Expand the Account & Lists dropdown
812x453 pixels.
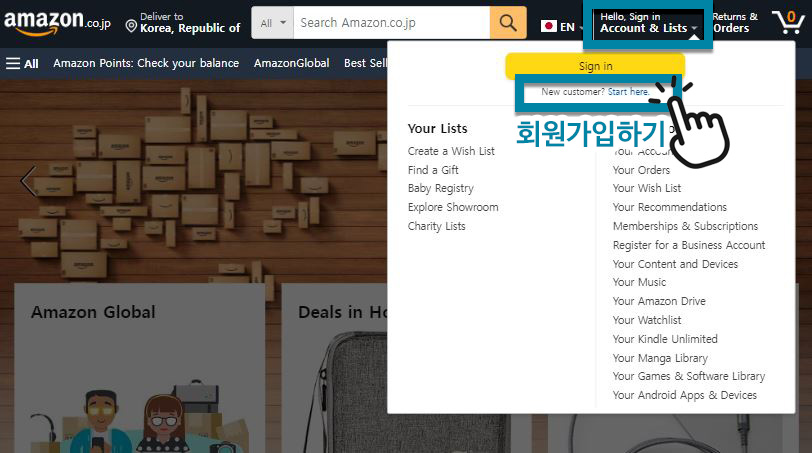click(648, 23)
